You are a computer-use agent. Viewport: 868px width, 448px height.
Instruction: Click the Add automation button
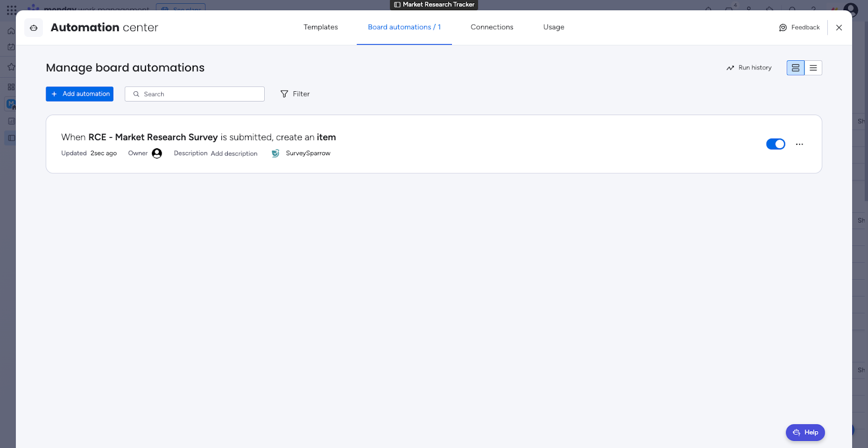[80, 94]
